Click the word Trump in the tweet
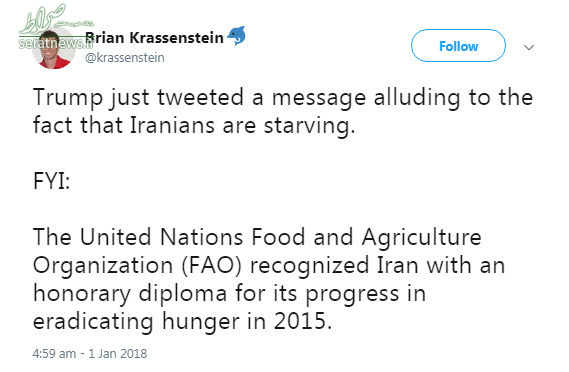The image size is (569, 372). coord(68,98)
